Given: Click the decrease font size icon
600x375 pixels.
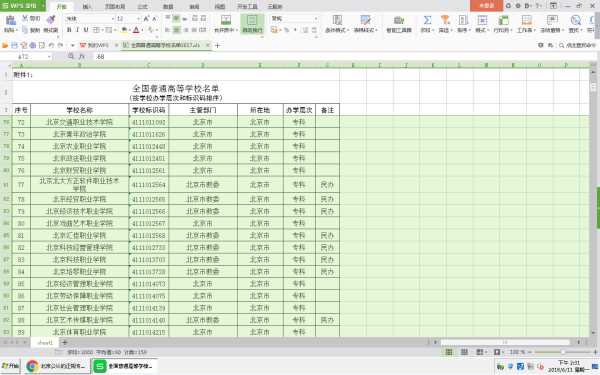Looking at the screenshot, I should pyautogui.click(x=154, y=19).
